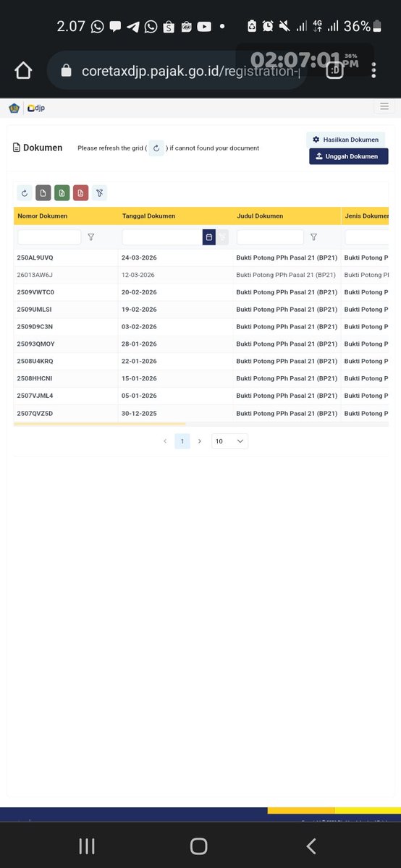
Task: Open the rows-per-page dropdown showing 10
Action: tap(229, 441)
